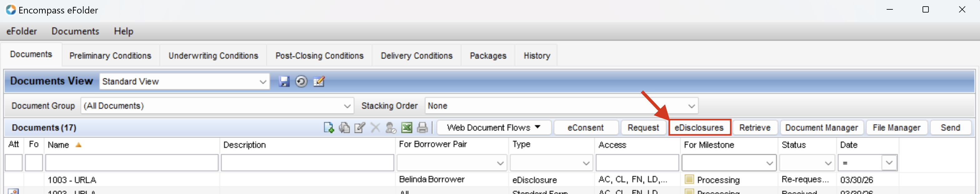This screenshot has width=980, height=194.
Task: Open the manage views pencil-table icon
Action: tap(319, 82)
